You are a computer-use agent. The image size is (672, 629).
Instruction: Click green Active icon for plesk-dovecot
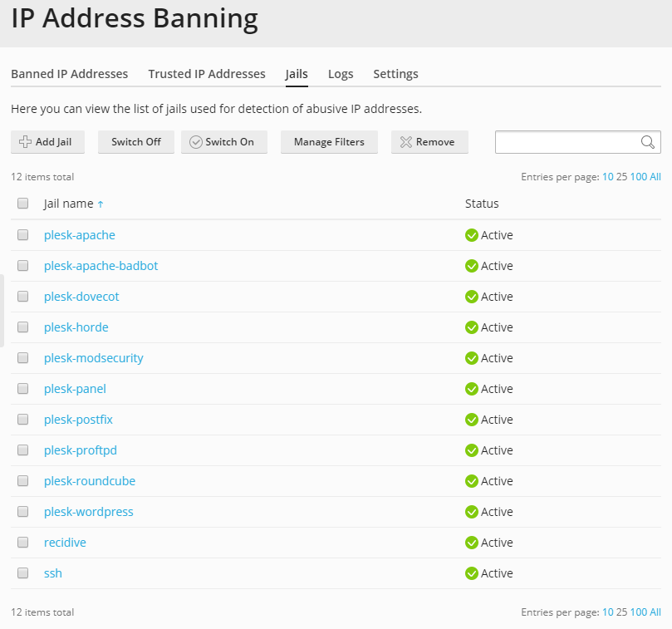click(x=472, y=297)
